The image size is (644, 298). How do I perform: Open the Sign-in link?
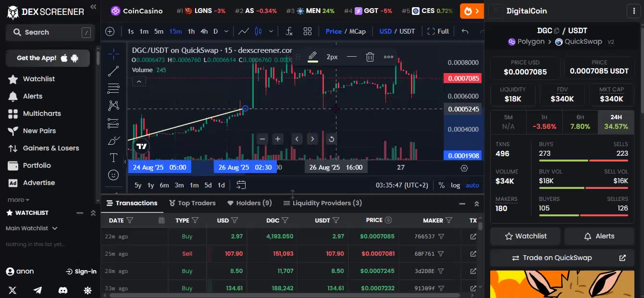(81, 272)
